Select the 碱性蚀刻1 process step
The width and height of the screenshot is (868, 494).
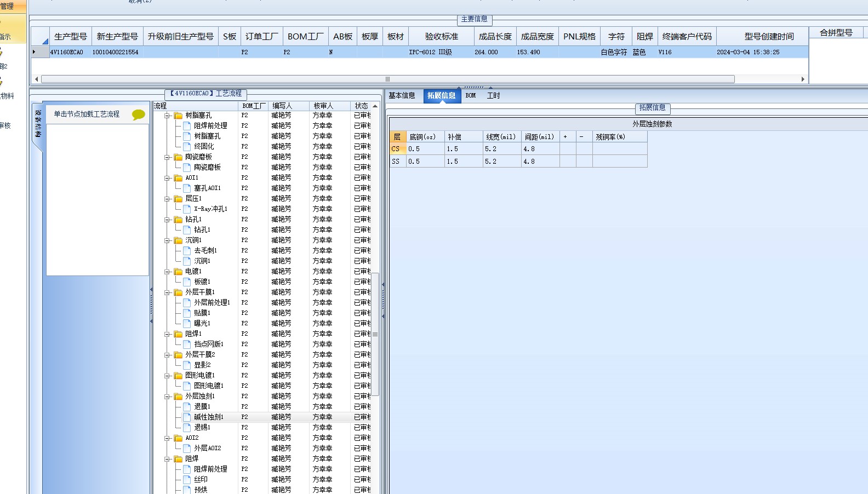pos(209,417)
